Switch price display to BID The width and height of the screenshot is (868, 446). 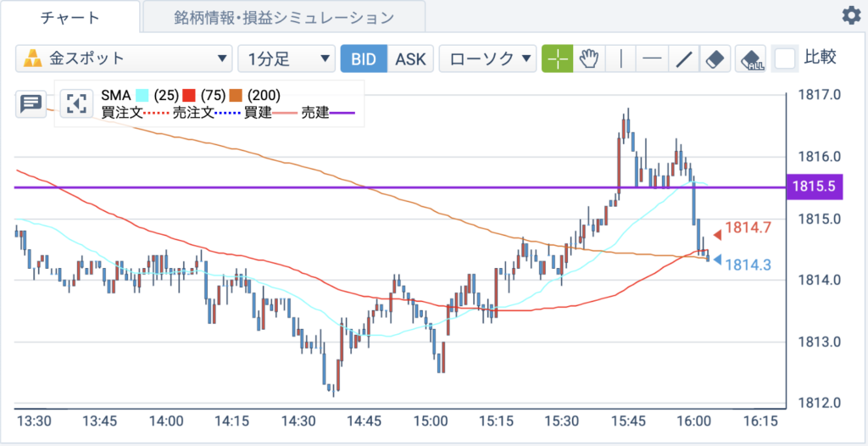[x=364, y=59]
